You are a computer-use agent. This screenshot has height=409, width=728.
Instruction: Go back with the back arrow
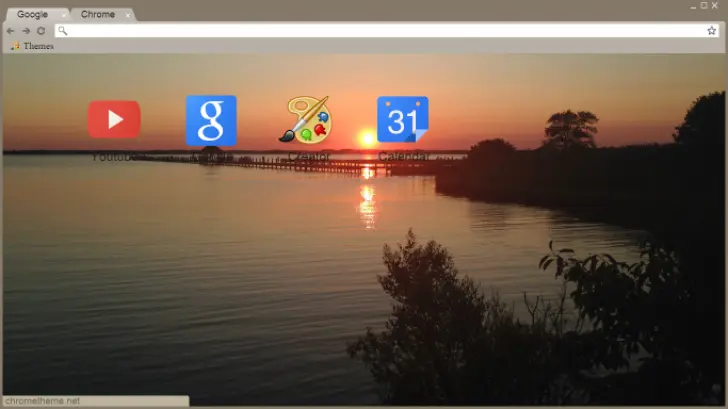(x=10, y=31)
